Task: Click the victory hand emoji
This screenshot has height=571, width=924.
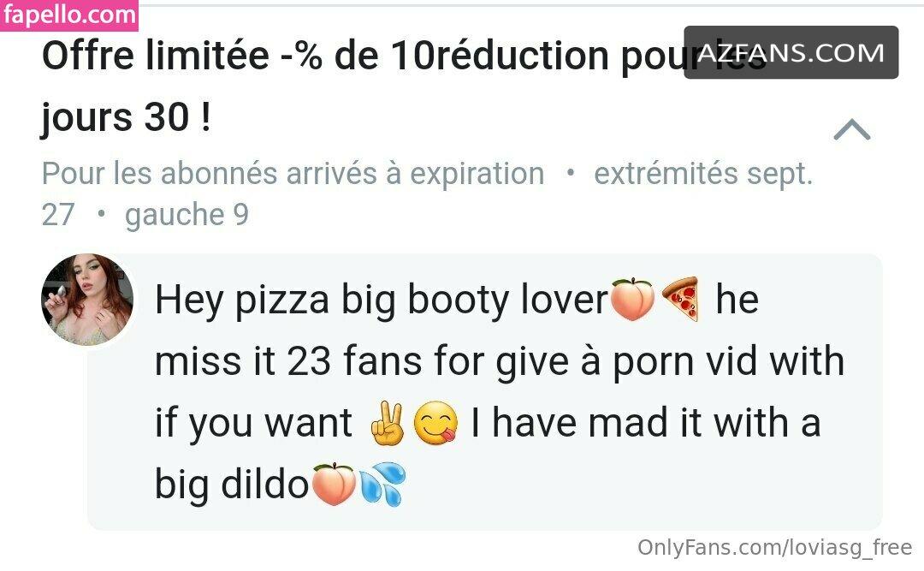Action: (x=387, y=424)
